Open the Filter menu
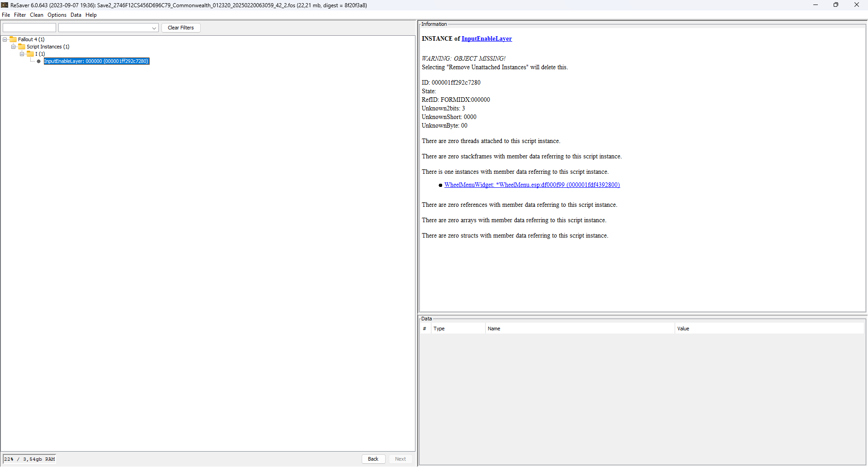This screenshot has height=467, width=868. pos(20,15)
